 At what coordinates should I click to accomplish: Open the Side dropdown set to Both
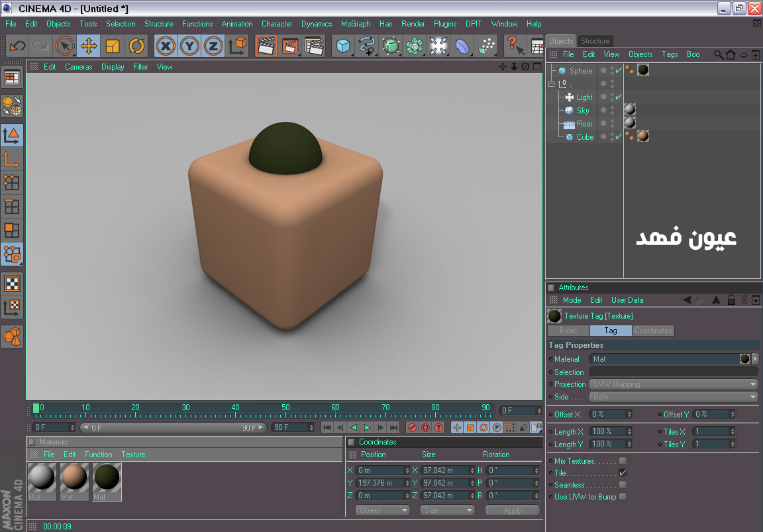coord(674,397)
